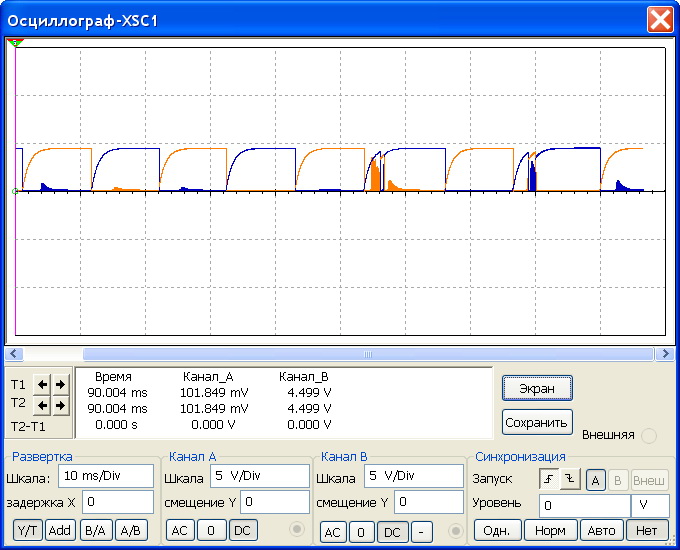Screen dimensions: 680x550
Task: Set trigger mode to Авто
Action: click(602, 530)
